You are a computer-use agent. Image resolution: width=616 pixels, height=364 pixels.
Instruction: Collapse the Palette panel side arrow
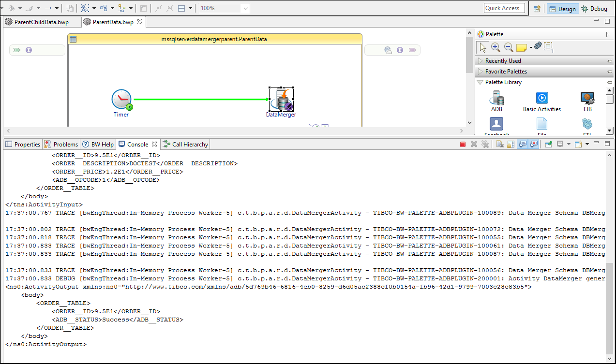point(608,34)
